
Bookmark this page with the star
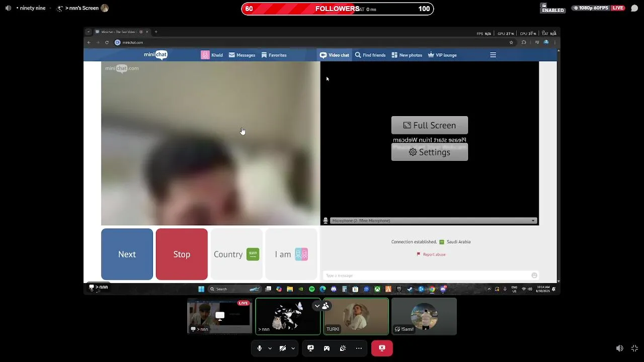pyautogui.click(x=511, y=42)
